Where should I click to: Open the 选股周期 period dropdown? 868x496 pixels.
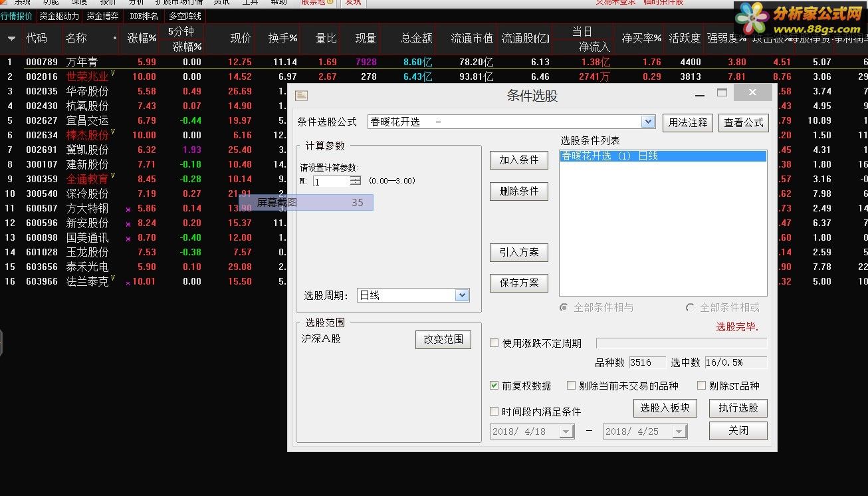click(x=462, y=295)
